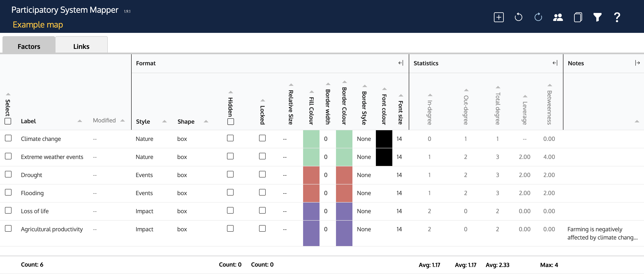
Task: Click the redo arrow icon
Action: click(x=538, y=17)
